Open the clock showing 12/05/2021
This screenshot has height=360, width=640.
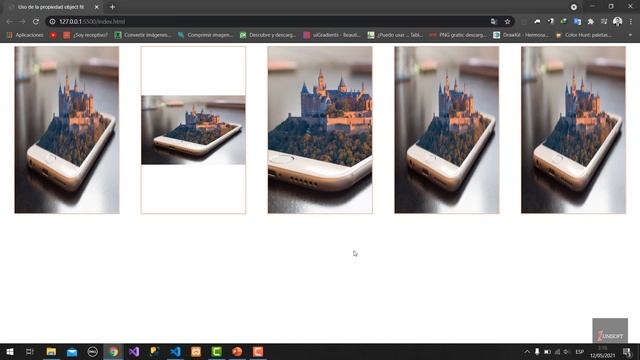click(602, 352)
